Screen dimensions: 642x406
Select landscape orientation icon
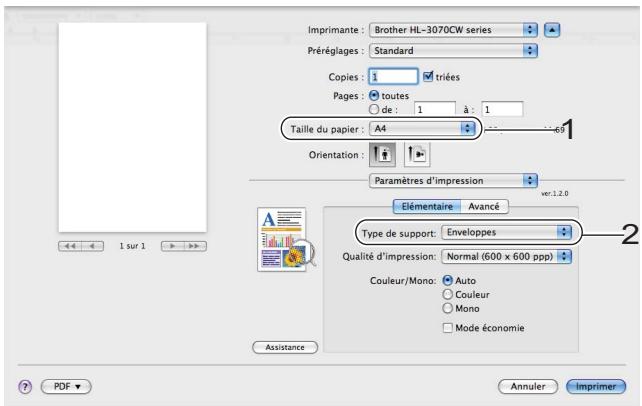[x=417, y=155]
